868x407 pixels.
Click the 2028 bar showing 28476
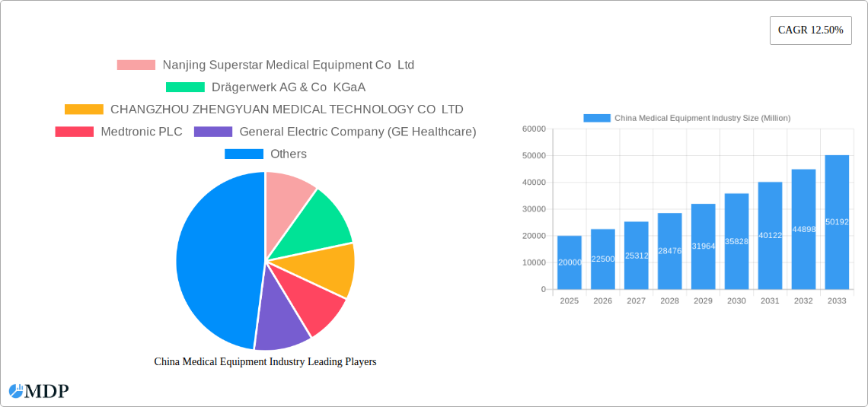pyautogui.click(x=670, y=251)
